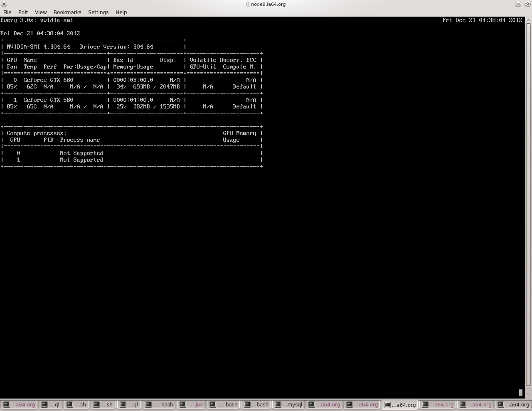Screen dimensions: 532x411
Task: Close the window using title bar X
Action: coord(4,4)
